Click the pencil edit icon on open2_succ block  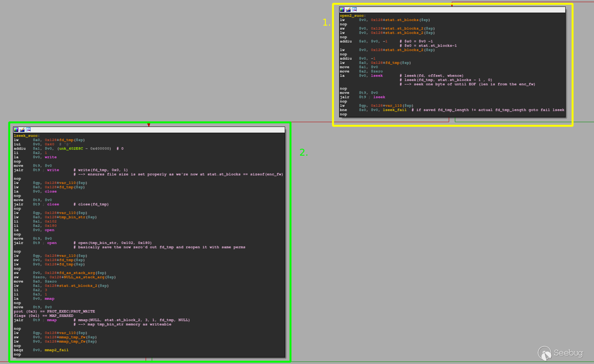(x=348, y=10)
